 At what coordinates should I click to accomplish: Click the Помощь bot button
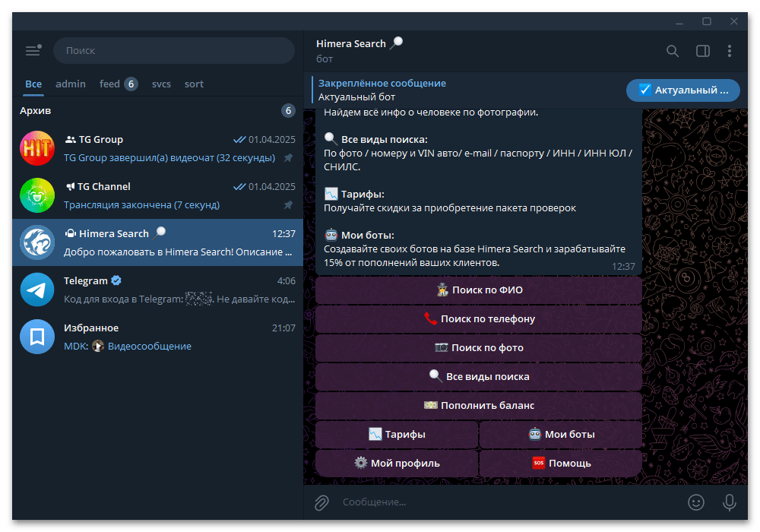tap(561, 463)
